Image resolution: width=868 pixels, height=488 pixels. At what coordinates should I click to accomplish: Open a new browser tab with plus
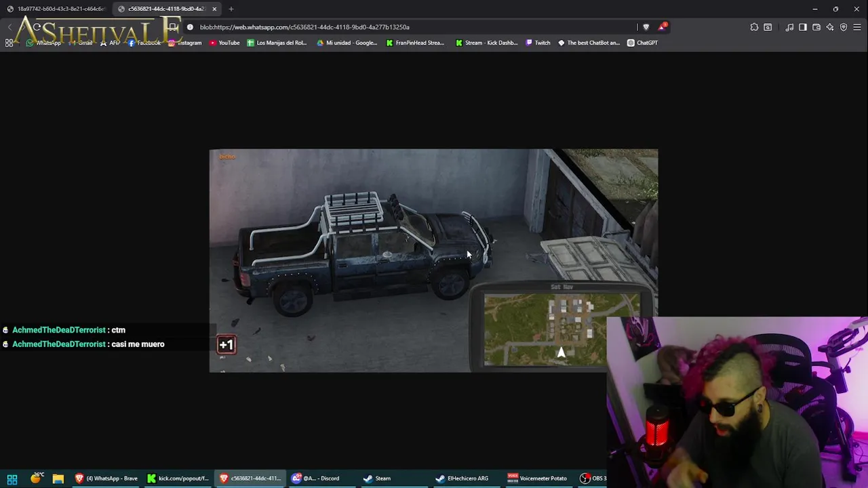point(231,9)
